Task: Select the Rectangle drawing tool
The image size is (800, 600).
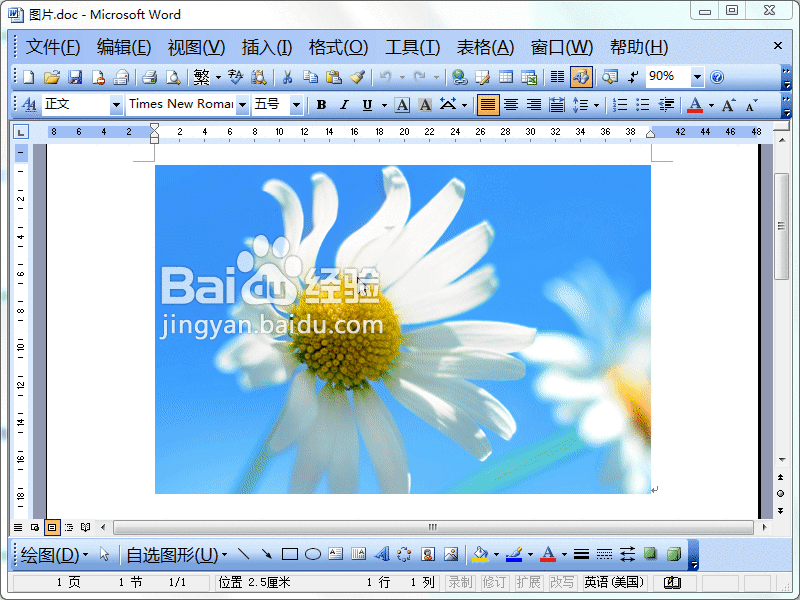Action: [x=290, y=554]
